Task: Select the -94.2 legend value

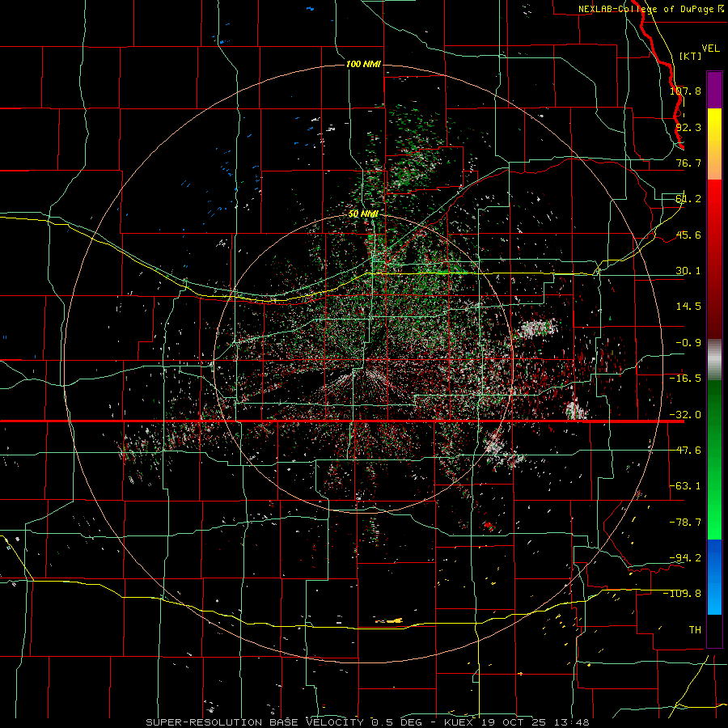Action: tap(685, 557)
